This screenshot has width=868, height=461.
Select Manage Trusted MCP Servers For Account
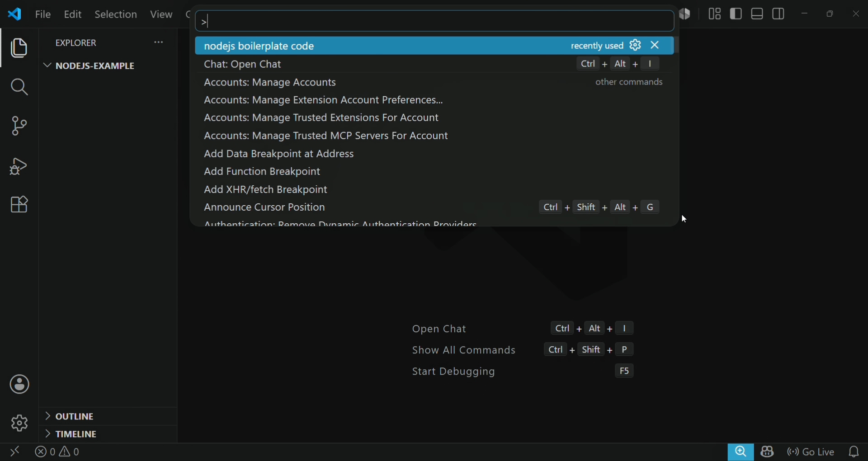pyautogui.click(x=434, y=136)
